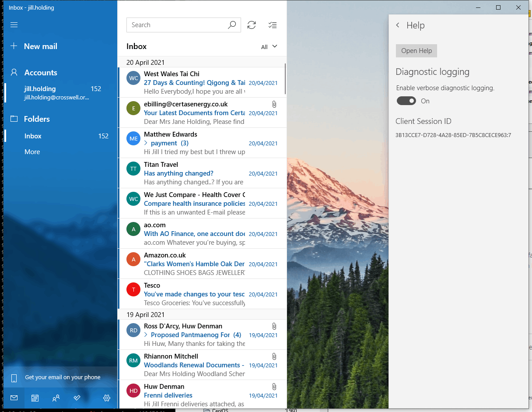
Task: Select jill.holding account
Action: [x=61, y=93]
